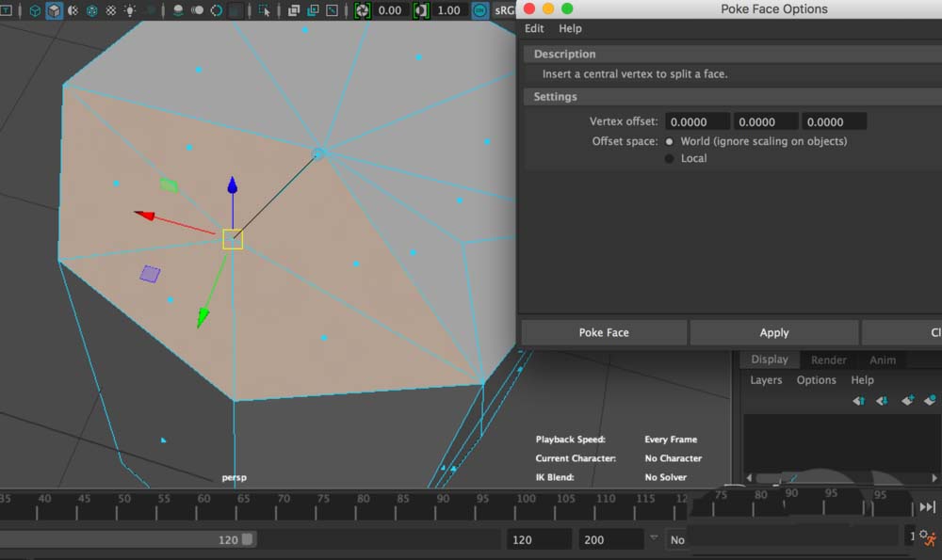Open Help menu in Poke Face Options
The image size is (942, 560).
pyautogui.click(x=570, y=28)
